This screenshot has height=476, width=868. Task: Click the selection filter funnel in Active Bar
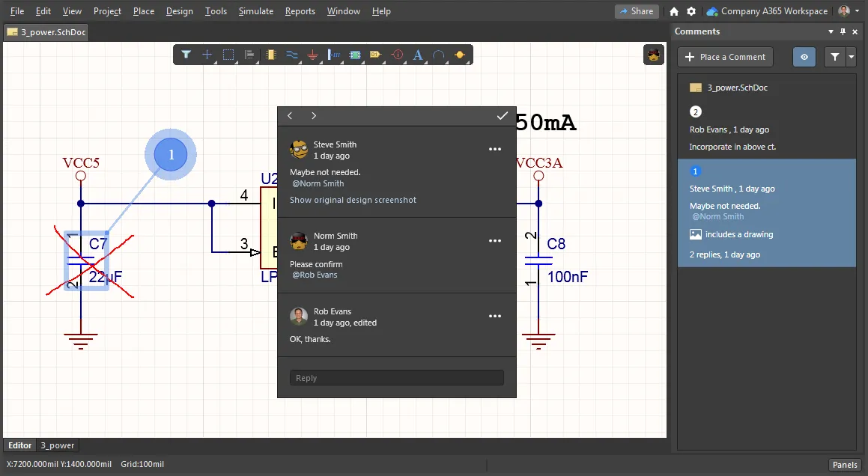tap(186, 55)
